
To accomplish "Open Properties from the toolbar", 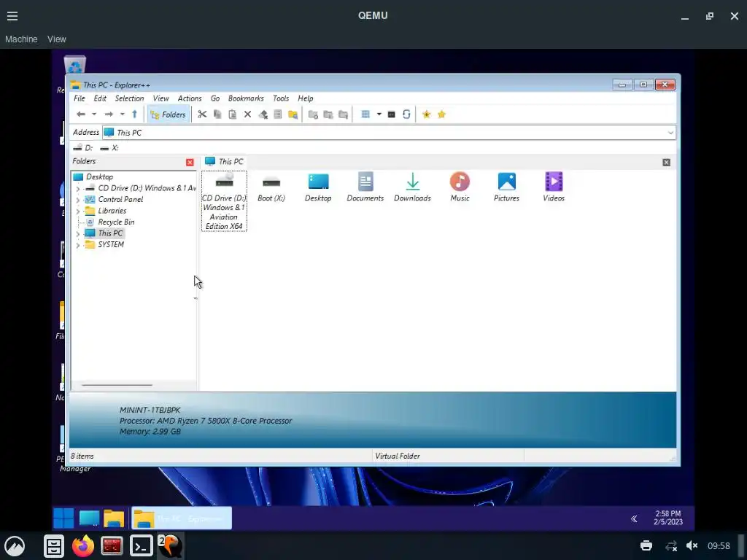I will point(278,114).
